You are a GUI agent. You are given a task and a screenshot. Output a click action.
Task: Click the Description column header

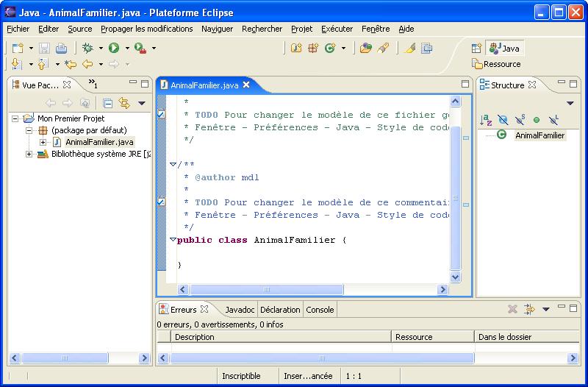[x=279, y=337]
